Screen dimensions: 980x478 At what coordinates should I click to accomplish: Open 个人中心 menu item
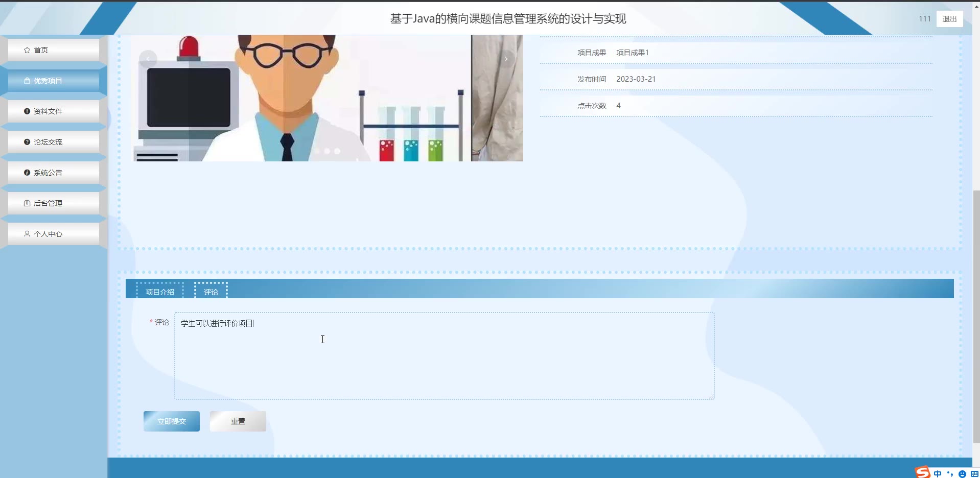coord(54,234)
